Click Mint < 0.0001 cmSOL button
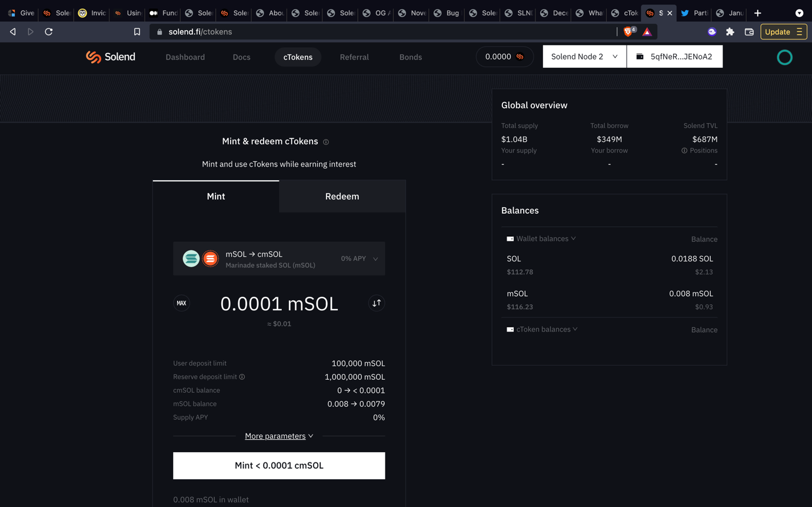The height and width of the screenshot is (507, 812). pos(279,465)
